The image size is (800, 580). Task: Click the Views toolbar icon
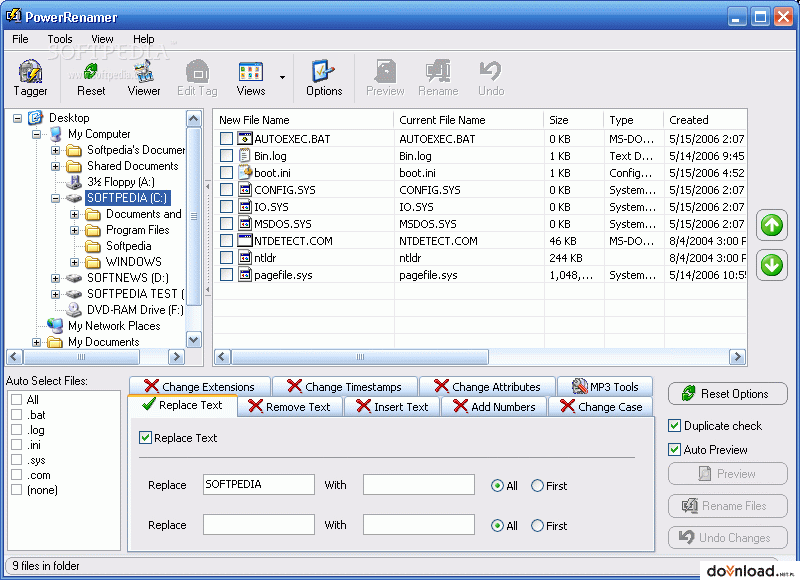click(x=251, y=78)
